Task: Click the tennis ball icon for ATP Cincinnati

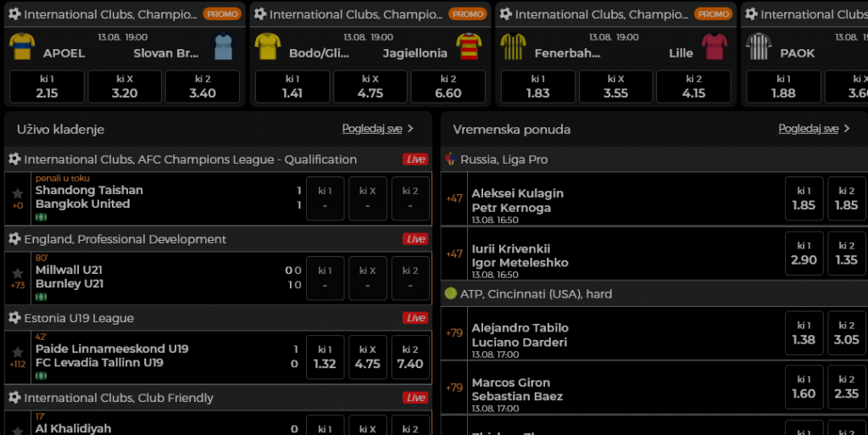Action: [x=451, y=293]
